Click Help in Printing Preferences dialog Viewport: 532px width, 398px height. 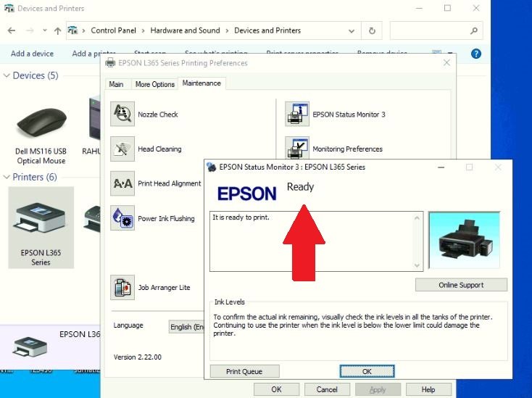pyautogui.click(x=428, y=389)
